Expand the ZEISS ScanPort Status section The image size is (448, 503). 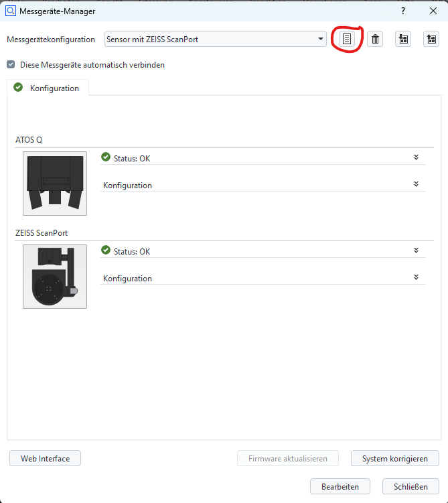[x=416, y=250]
